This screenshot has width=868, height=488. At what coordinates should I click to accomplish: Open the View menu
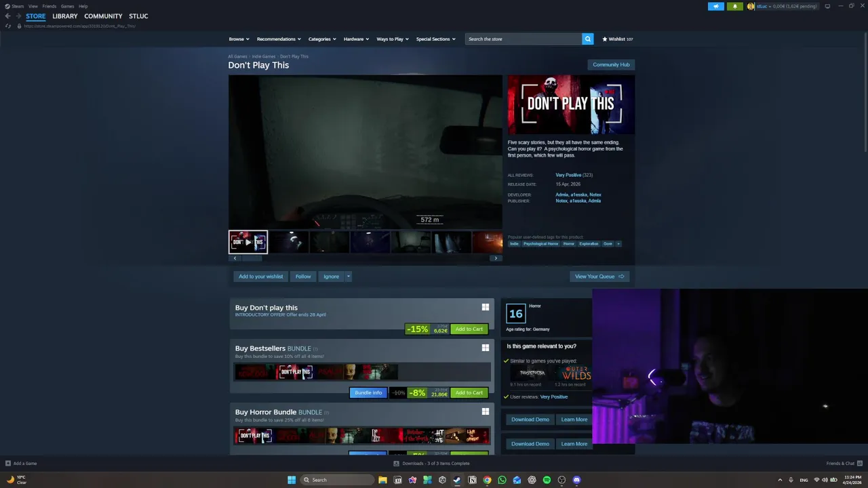[33, 6]
